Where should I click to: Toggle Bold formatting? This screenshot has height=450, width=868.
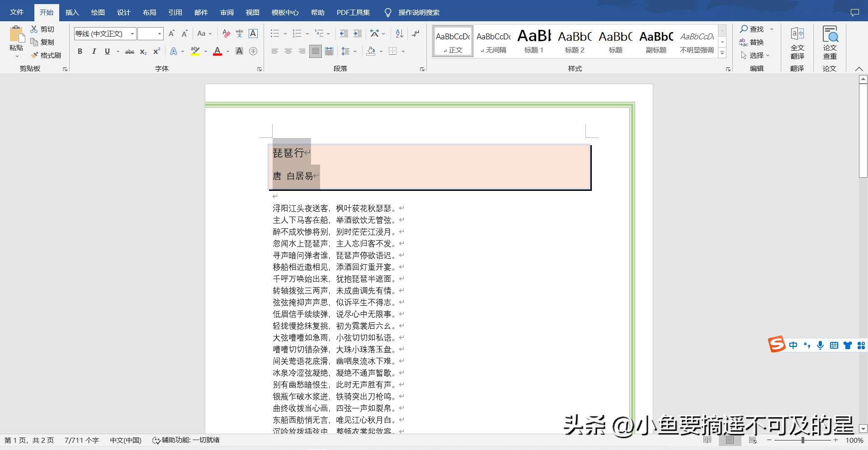80,52
